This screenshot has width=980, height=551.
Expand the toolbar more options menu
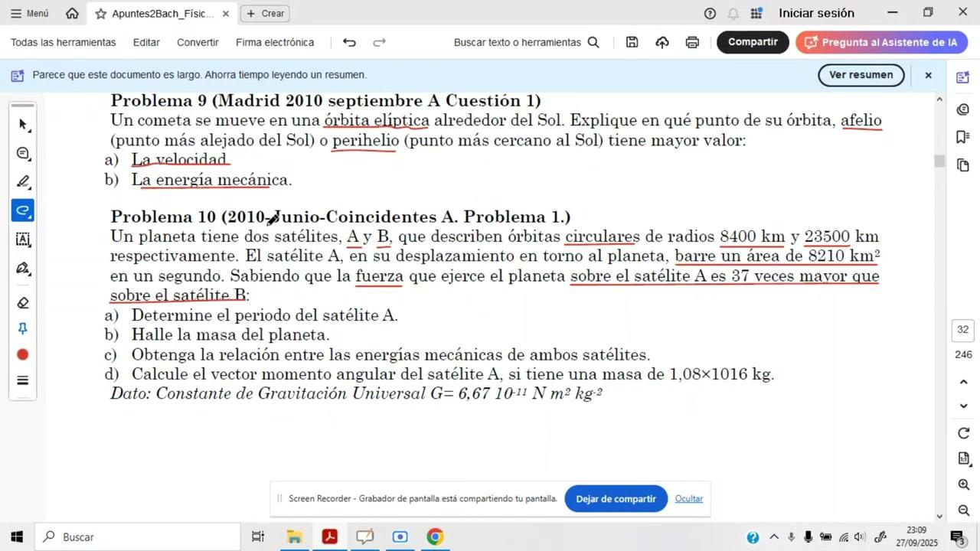click(x=23, y=380)
